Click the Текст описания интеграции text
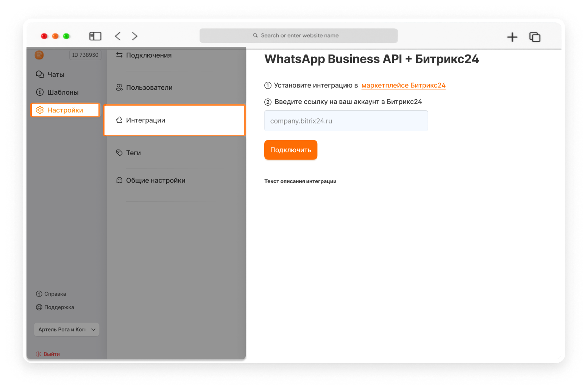This screenshot has width=588, height=390. (x=300, y=181)
